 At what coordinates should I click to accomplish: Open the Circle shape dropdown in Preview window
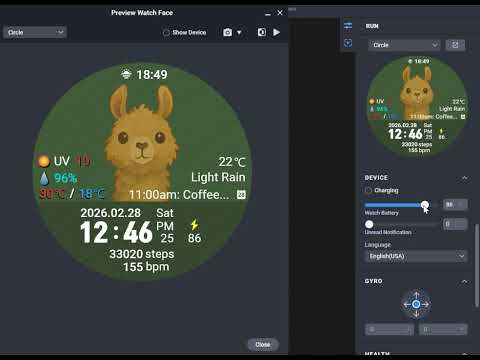(35, 32)
